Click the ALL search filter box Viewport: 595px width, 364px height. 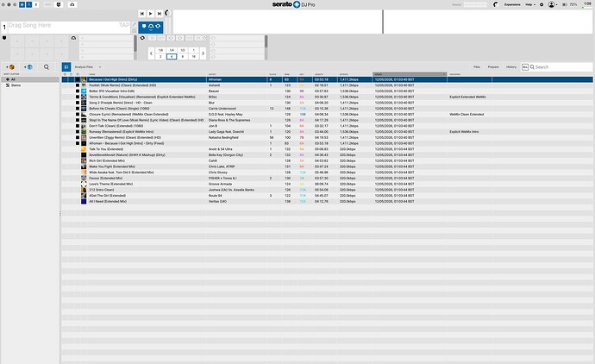point(525,66)
